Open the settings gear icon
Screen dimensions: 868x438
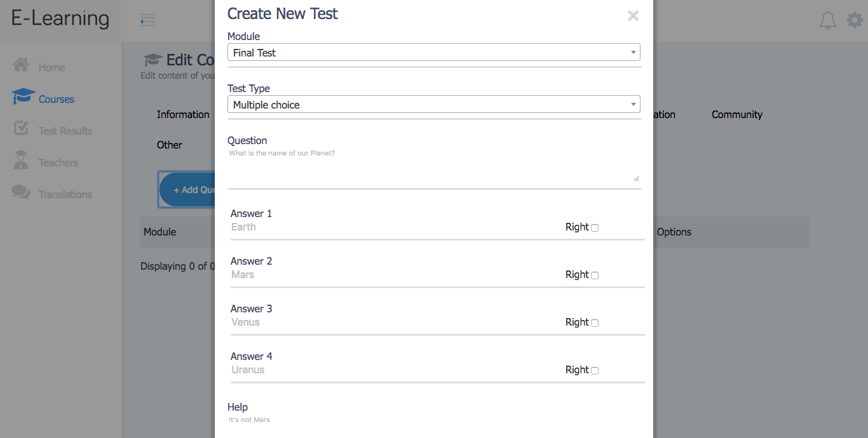(855, 20)
